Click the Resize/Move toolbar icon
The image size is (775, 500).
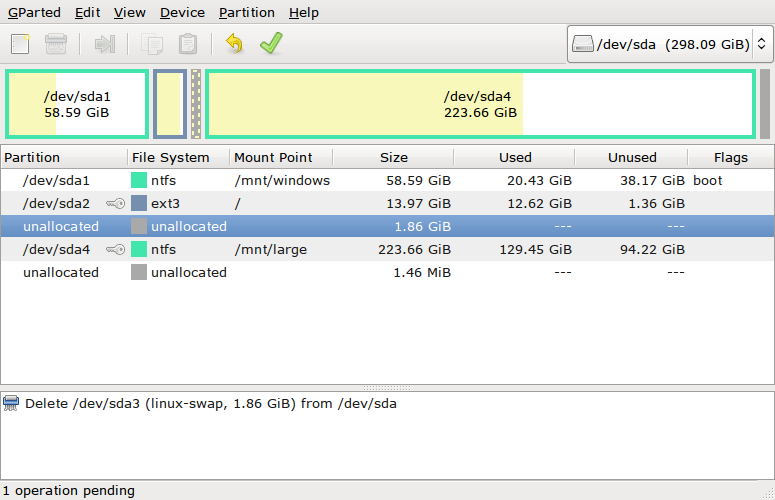104,44
